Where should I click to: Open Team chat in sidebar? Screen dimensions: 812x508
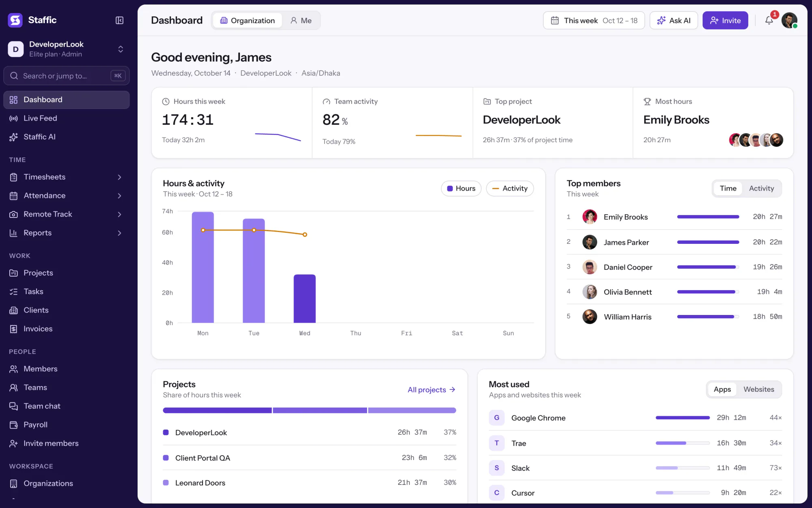tap(66, 406)
